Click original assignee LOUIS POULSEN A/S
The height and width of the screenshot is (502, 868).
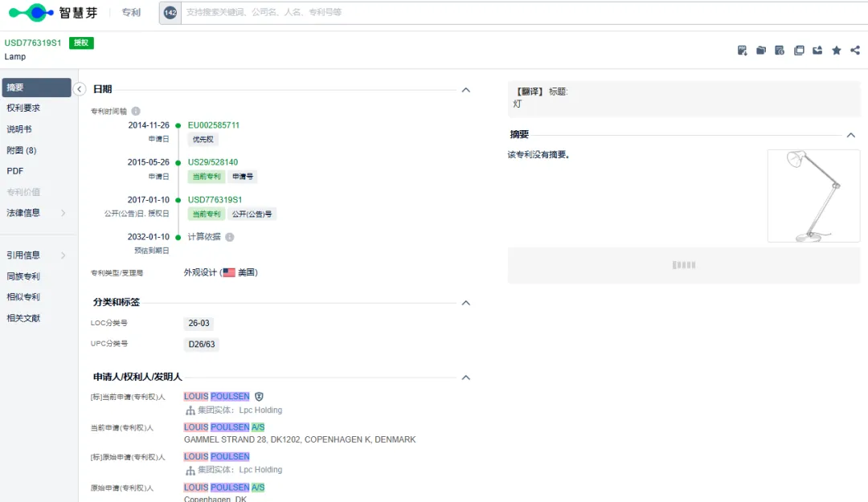coord(224,488)
